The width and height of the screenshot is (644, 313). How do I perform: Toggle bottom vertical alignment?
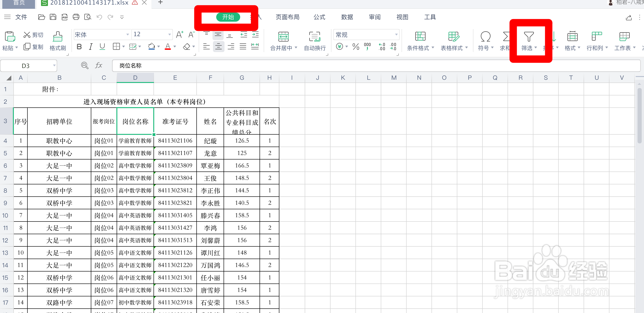click(x=230, y=35)
